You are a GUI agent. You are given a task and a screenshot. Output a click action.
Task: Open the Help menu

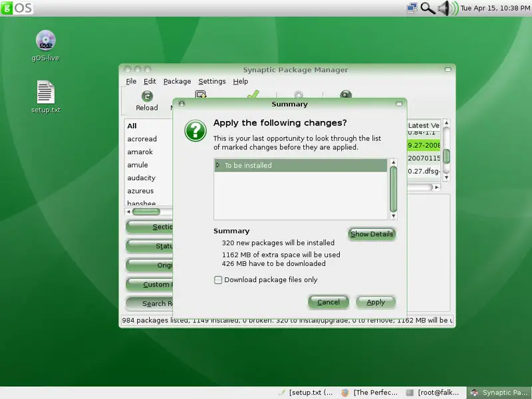[241, 81]
